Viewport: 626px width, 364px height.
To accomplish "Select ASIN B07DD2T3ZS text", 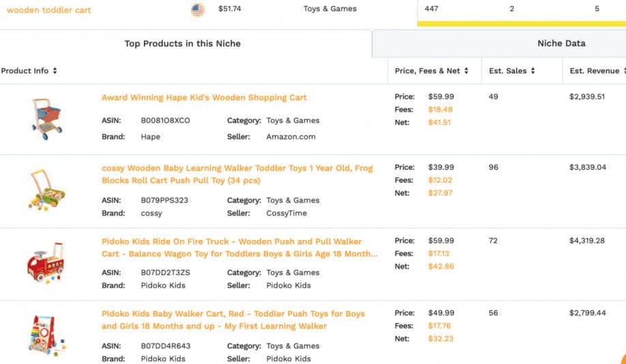I will [x=165, y=273].
